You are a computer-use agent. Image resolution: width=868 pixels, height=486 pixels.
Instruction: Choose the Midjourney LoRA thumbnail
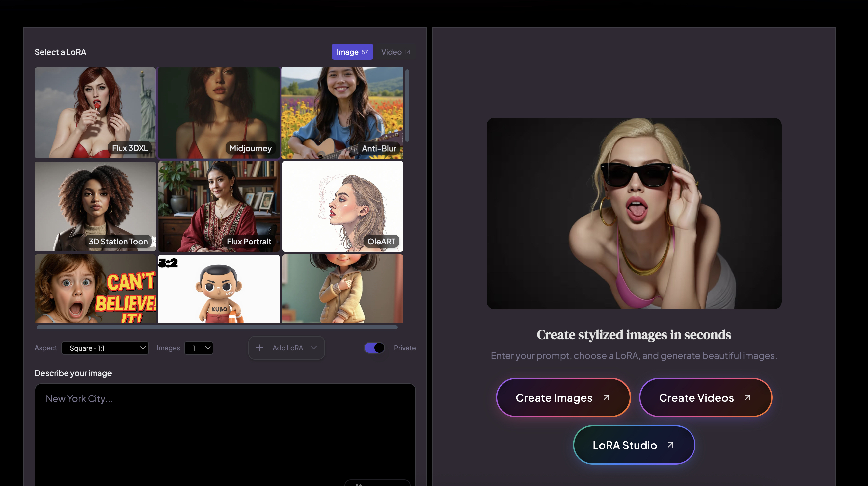[x=219, y=113]
